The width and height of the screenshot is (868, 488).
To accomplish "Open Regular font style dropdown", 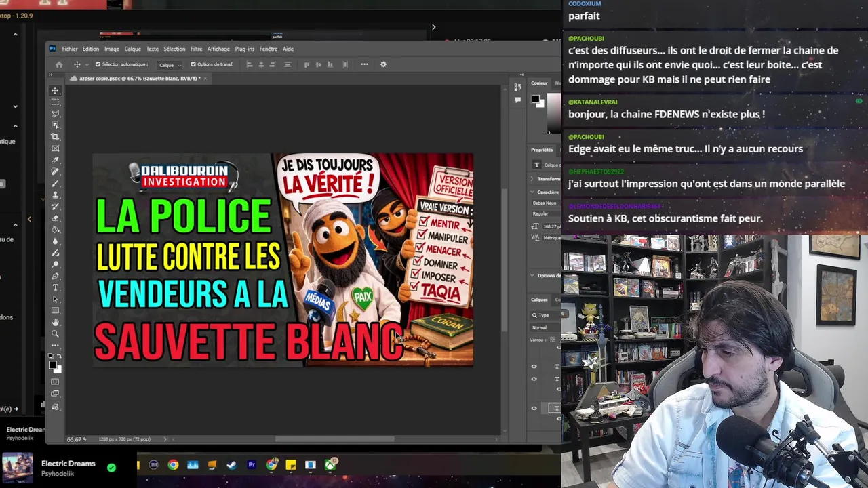I will point(547,213).
